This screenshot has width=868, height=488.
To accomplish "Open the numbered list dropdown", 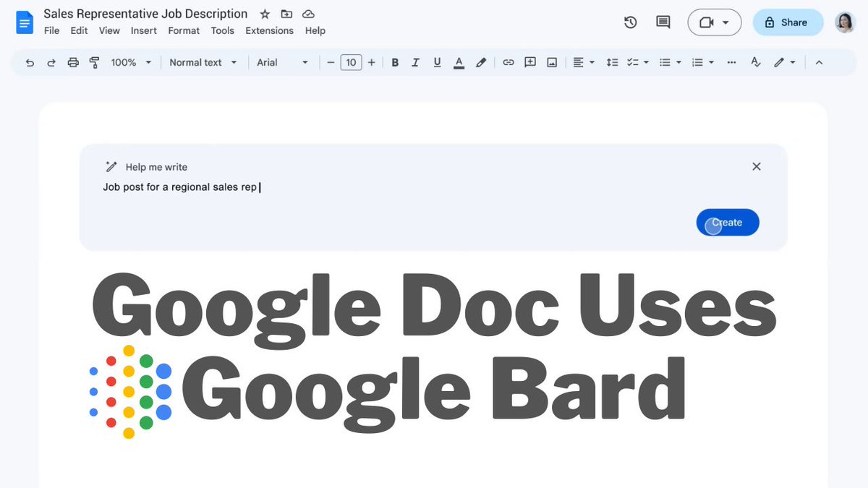I will coord(702,63).
